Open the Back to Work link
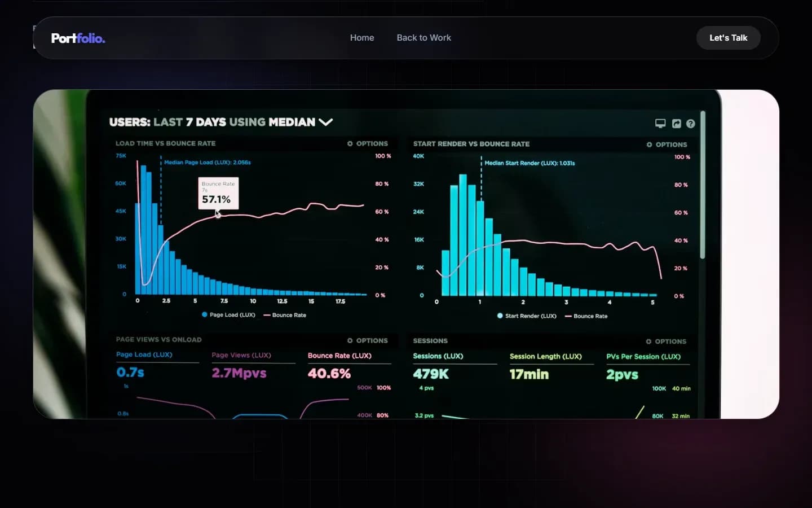The width and height of the screenshot is (812, 508). pos(424,38)
